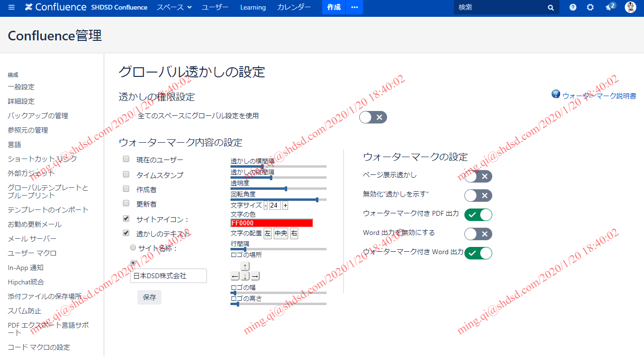Viewport: 644px width, 356px height.
Task: Open the help question mark menu
Action: [x=573, y=7]
